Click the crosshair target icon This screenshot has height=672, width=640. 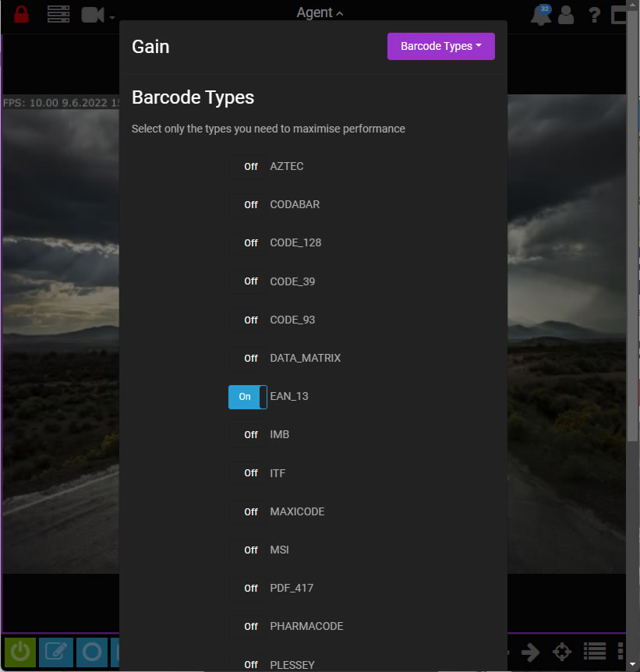562,652
